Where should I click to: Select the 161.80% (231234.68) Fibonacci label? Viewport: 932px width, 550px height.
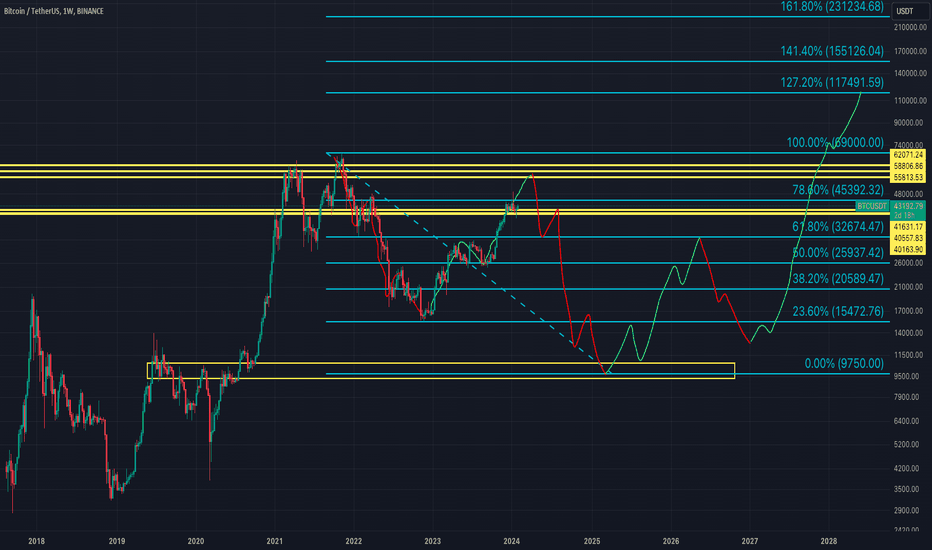tap(832, 7)
